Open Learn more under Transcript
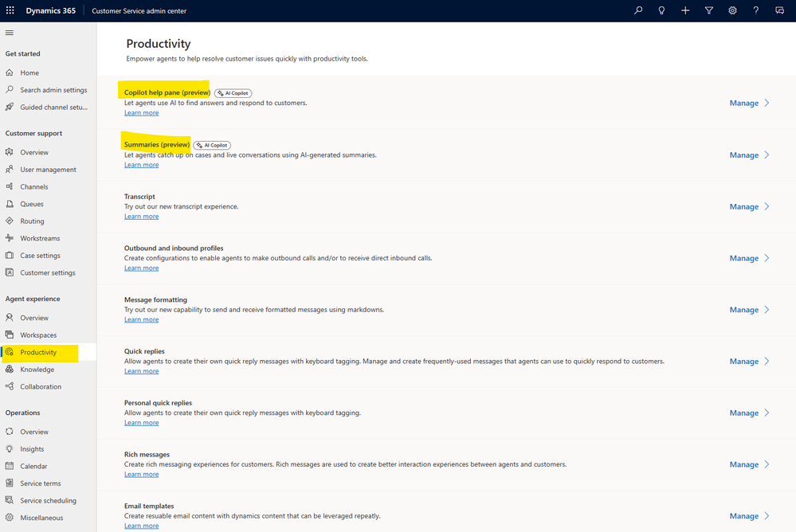Viewport: 796px width, 532px height. (142, 217)
